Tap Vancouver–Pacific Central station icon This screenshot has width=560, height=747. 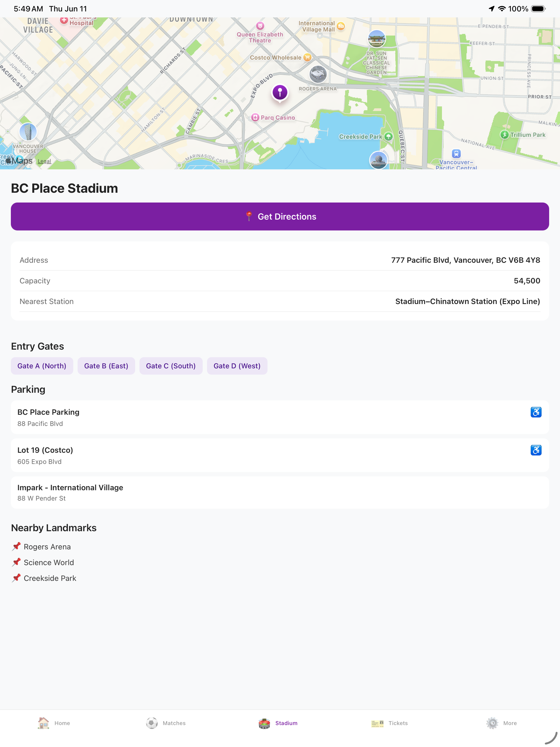tap(456, 154)
